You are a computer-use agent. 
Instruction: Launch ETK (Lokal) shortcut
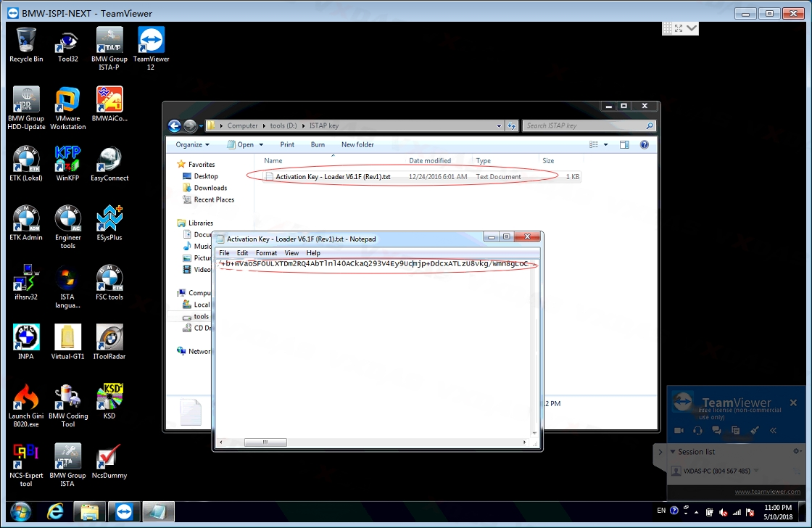click(x=26, y=164)
